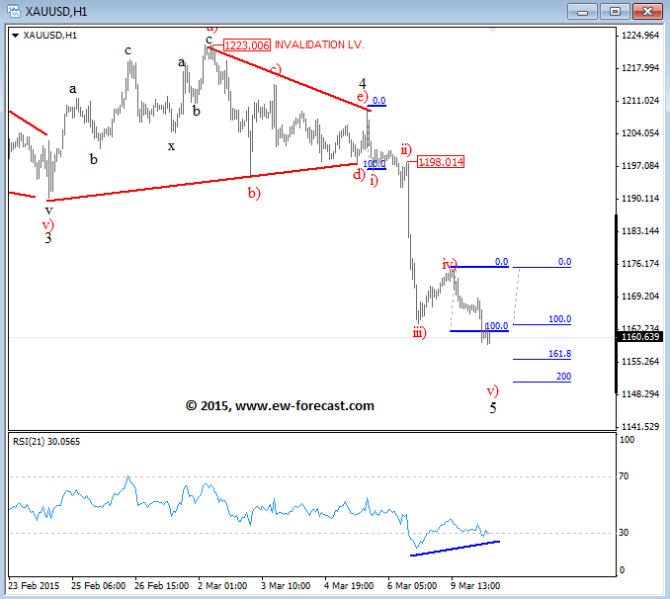
Task: Click the wave 5 label under v)
Action: (x=493, y=408)
